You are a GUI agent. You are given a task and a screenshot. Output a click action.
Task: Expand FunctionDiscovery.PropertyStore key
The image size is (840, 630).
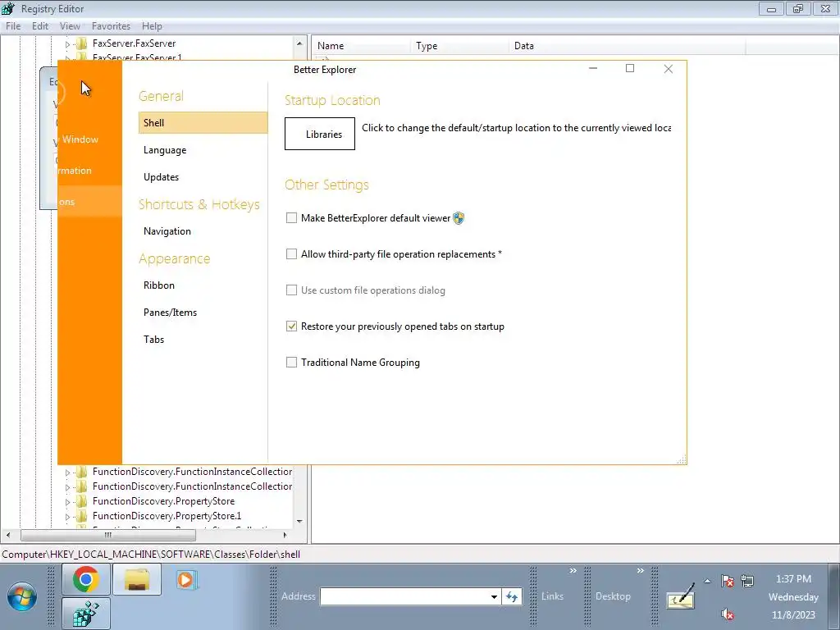pyautogui.click(x=67, y=502)
